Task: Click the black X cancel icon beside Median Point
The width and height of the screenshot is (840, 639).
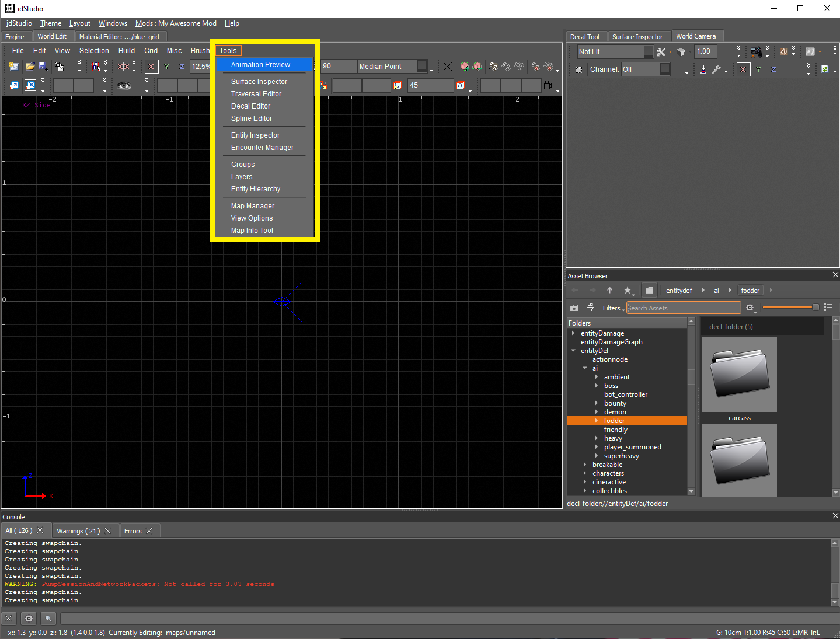Action: coord(448,67)
